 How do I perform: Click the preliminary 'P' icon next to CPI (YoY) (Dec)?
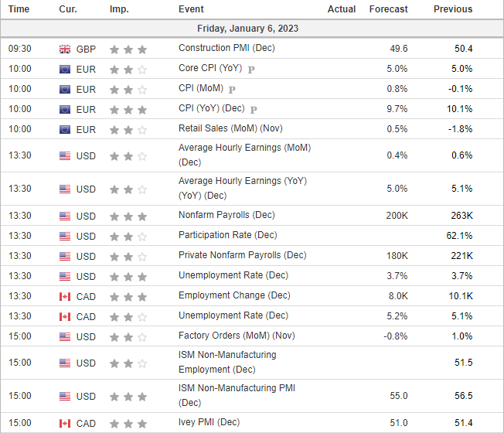[254, 110]
